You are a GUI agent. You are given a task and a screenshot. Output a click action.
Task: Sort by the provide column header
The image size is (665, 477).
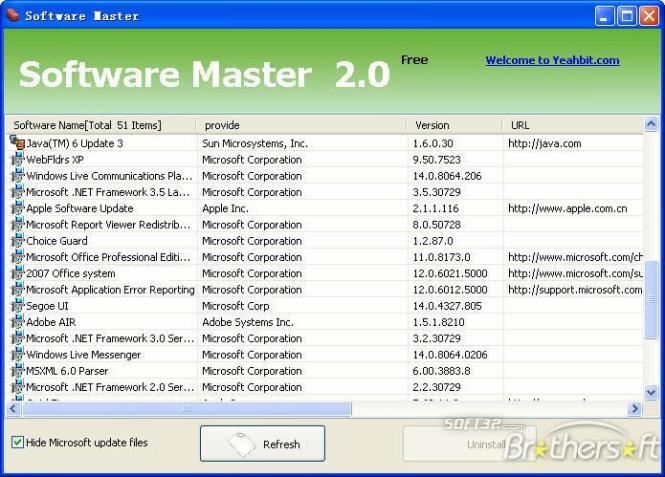[302, 125]
